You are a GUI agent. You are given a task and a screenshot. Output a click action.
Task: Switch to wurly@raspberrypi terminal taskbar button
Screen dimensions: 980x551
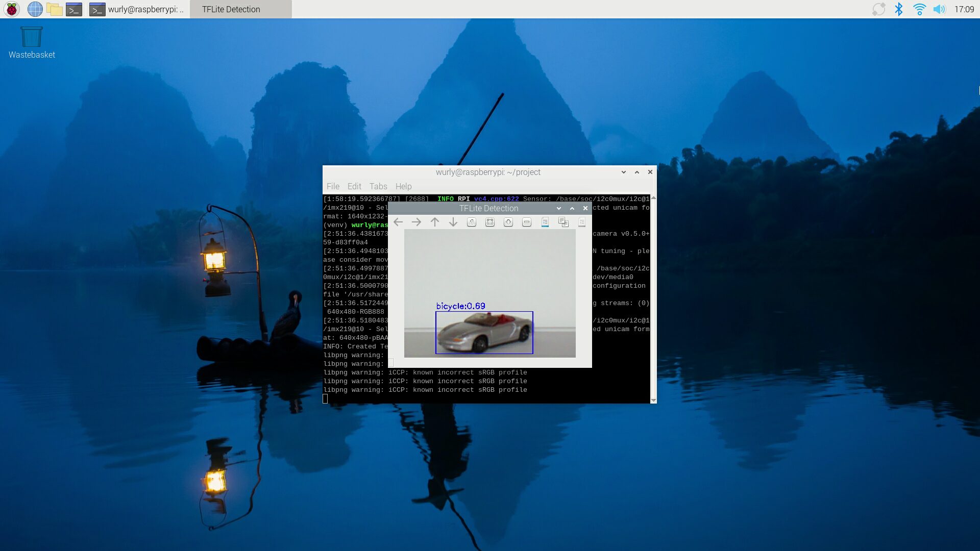[x=137, y=9]
